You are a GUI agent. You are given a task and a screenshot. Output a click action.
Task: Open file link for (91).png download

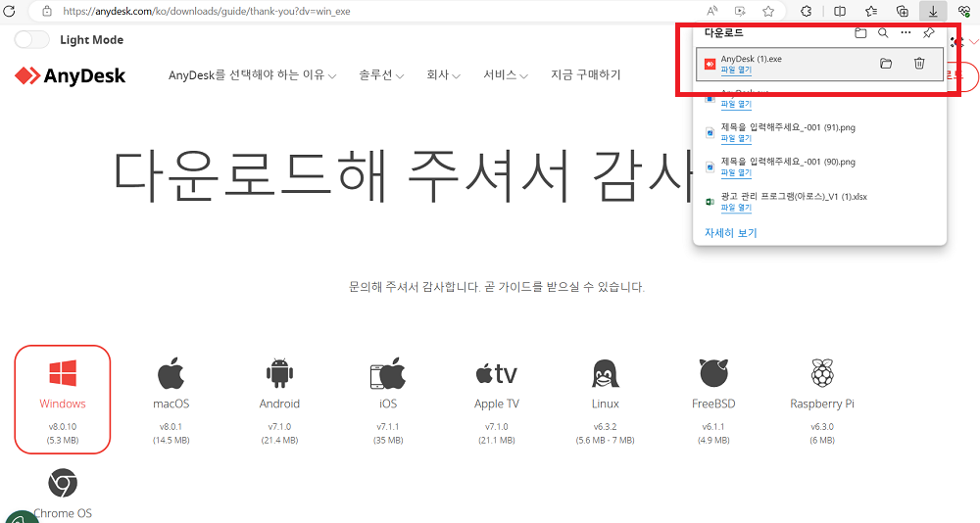point(736,138)
